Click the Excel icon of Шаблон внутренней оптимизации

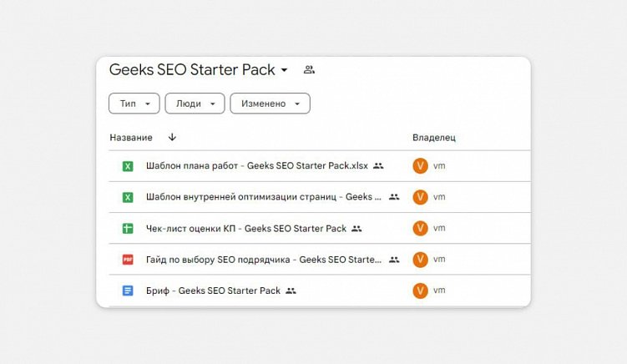[128, 197]
